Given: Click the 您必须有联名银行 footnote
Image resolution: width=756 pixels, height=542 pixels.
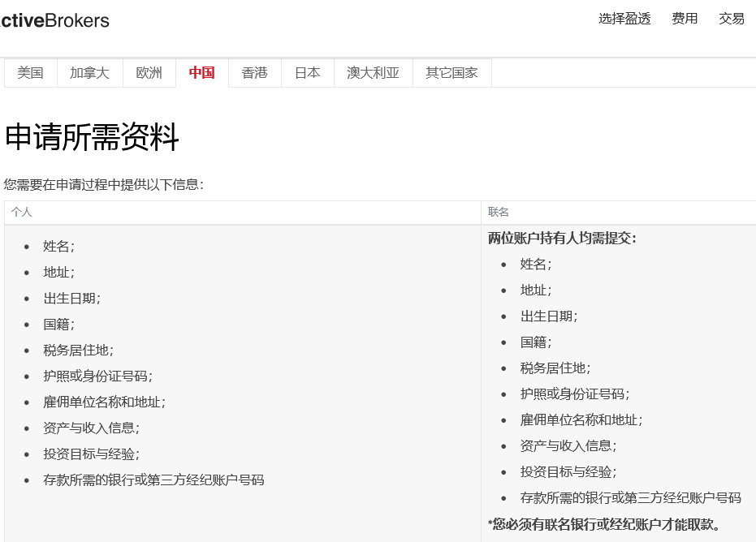Looking at the screenshot, I should click(604, 524).
